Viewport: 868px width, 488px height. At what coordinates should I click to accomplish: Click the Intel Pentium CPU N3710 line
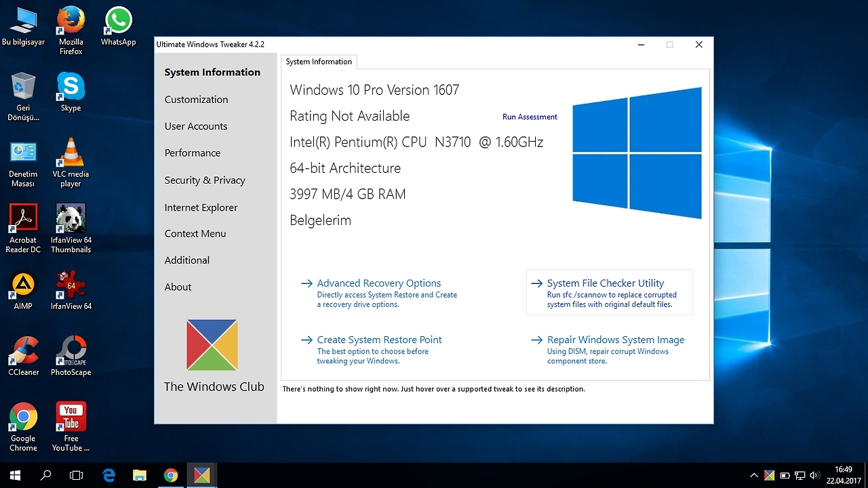click(x=416, y=142)
